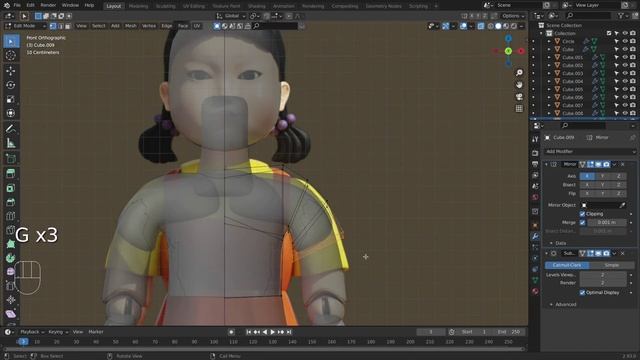Open the Tool properties tab

click(x=535, y=139)
